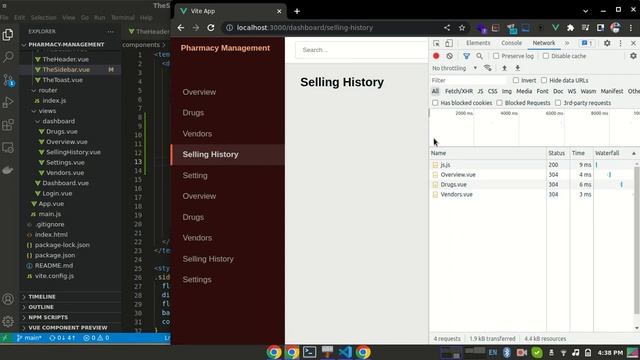640x360 pixels.
Task: Click the Pharmacy Management title link
Action: [225, 48]
